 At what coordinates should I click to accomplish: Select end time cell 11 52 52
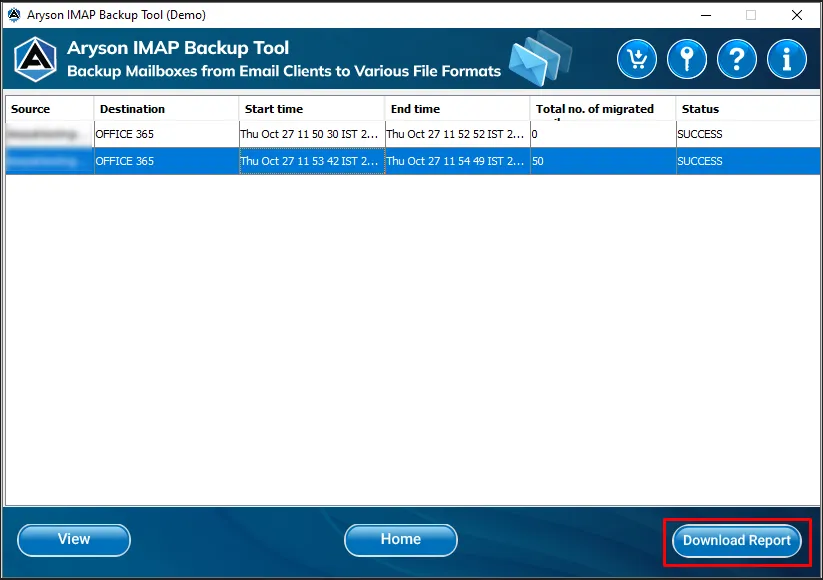pyautogui.click(x=458, y=134)
